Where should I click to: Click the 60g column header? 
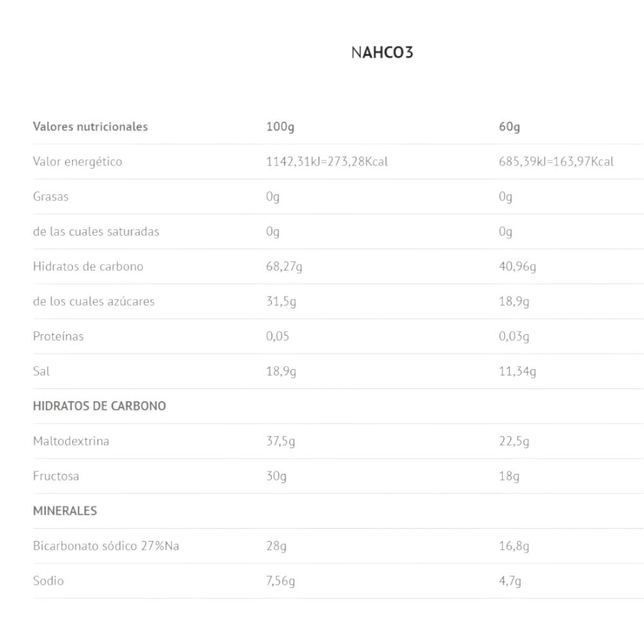pyautogui.click(x=509, y=126)
